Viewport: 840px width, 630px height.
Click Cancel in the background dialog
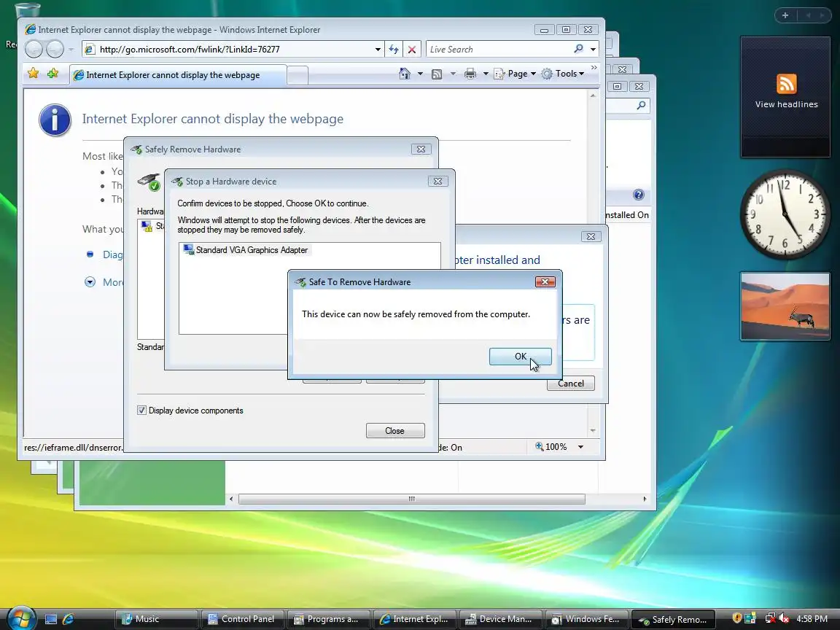pos(570,383)
